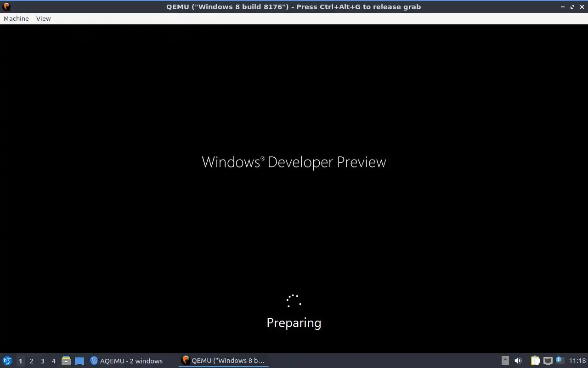
Task: Switch to virtual desktop 1
Action: click(20, 361)
